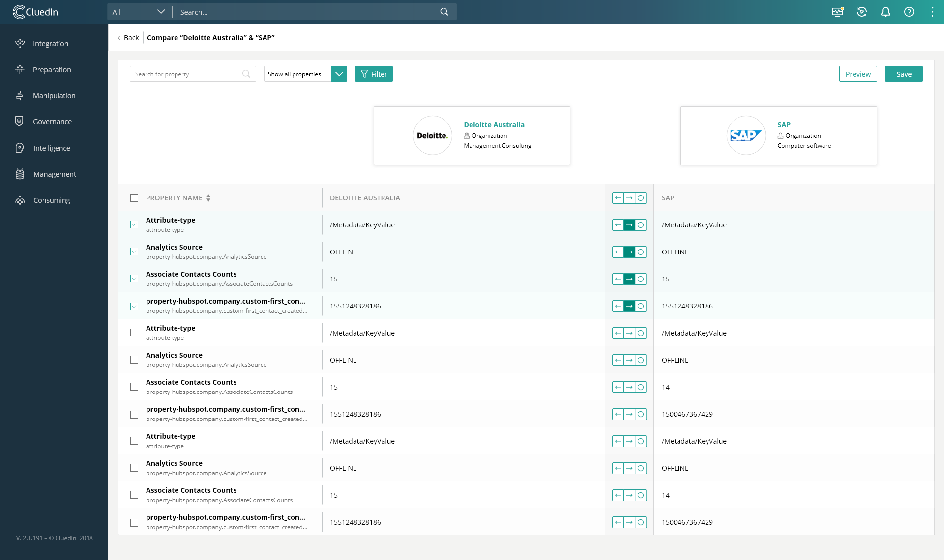Click the Filter button
Image resolution: width=944 pixels, height=560 pixels.
click(x=374, y=74)
